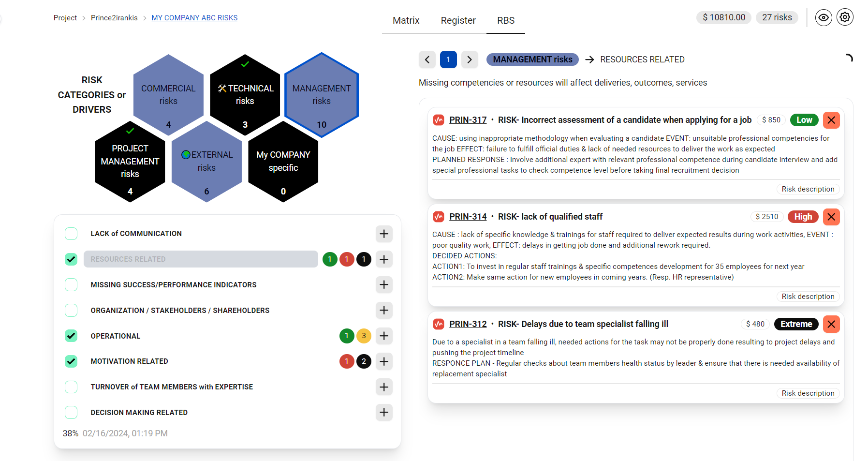Select the COMMERCIAL risks hexagon
Viewport: 868px width, 461px height.
pyautogui.click(x=168, y=95)
